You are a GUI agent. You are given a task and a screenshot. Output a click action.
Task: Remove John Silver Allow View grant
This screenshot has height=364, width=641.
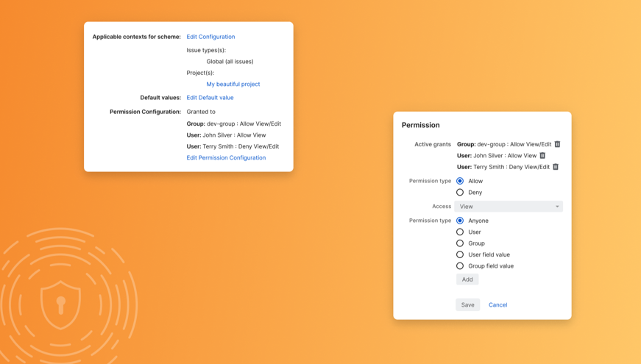(x=542, y=156)
